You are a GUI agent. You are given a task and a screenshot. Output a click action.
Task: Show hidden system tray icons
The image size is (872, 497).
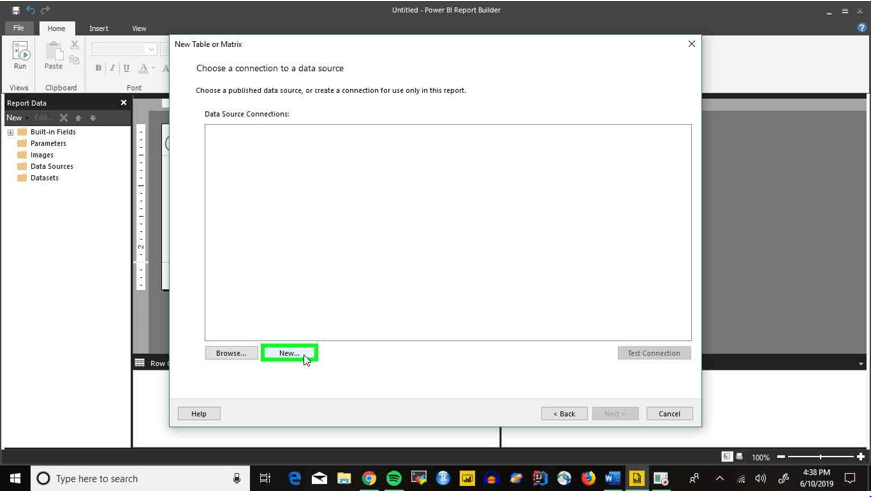(x=720, y=478)
